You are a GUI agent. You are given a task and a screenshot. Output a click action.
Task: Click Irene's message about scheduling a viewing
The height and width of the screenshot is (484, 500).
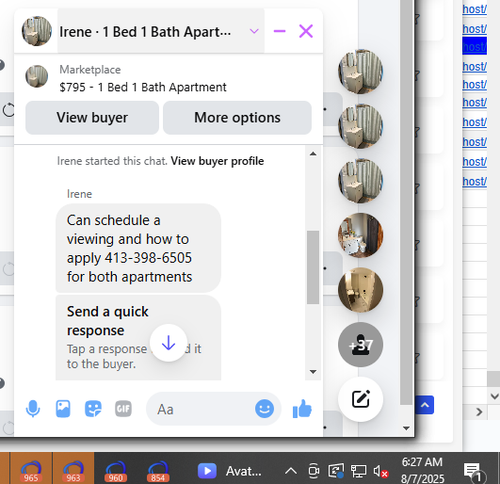click(x=138, y=248)
